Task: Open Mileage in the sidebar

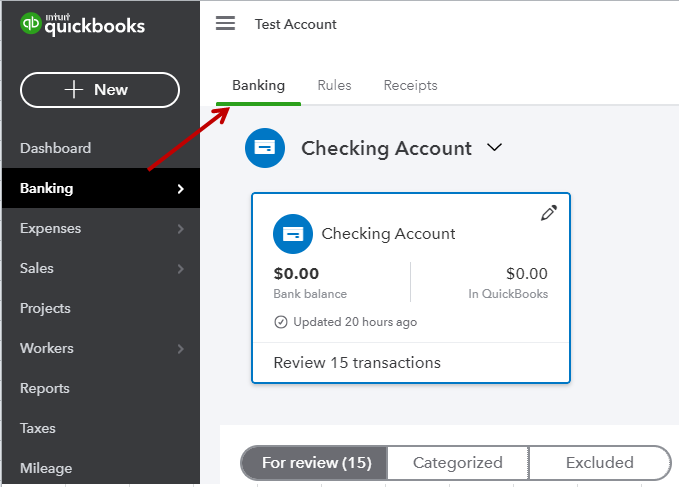Action: (100, 468)
